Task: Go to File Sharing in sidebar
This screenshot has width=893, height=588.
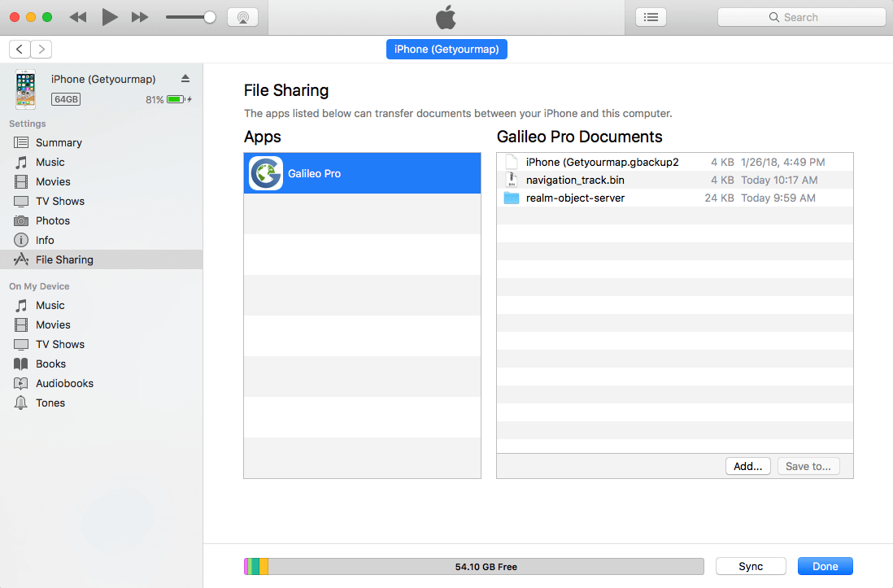Action: click(x=64, y=259)
